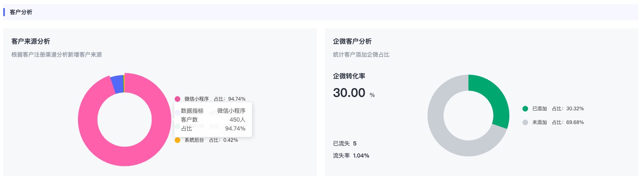Screen dimensions: 644x181
Task: Click the green 已添加 legend dot
Action: (525, 109)
